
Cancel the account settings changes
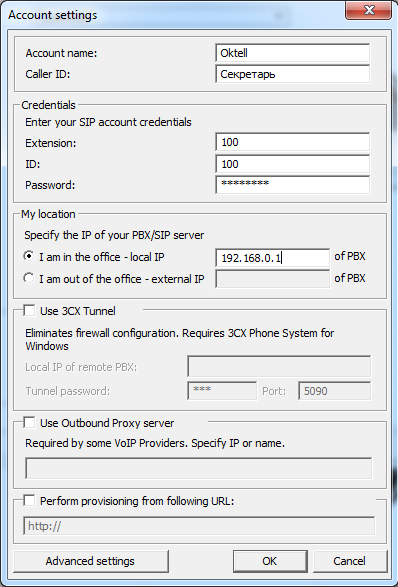(349, 561)
